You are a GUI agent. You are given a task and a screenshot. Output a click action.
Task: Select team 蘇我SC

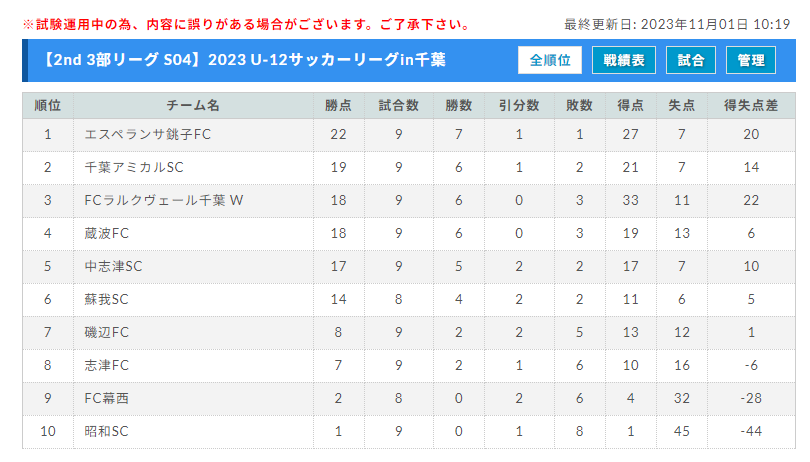(106, 300)
